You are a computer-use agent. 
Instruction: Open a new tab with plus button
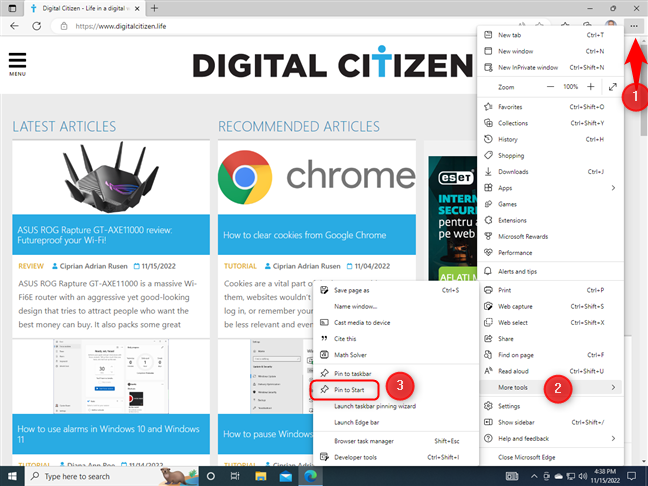[154, 8]
